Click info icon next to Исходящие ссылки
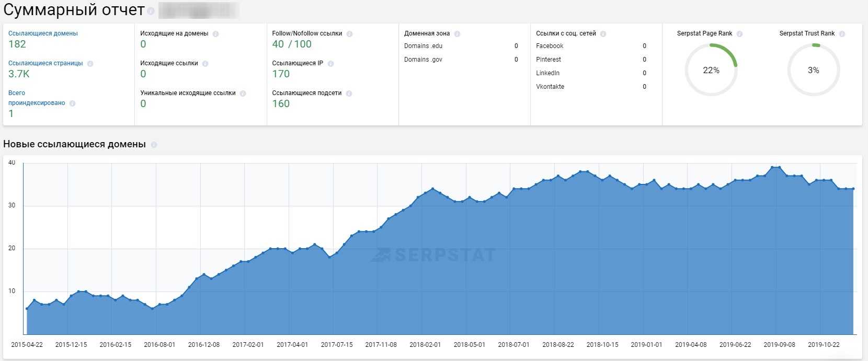 coord(205,64)
